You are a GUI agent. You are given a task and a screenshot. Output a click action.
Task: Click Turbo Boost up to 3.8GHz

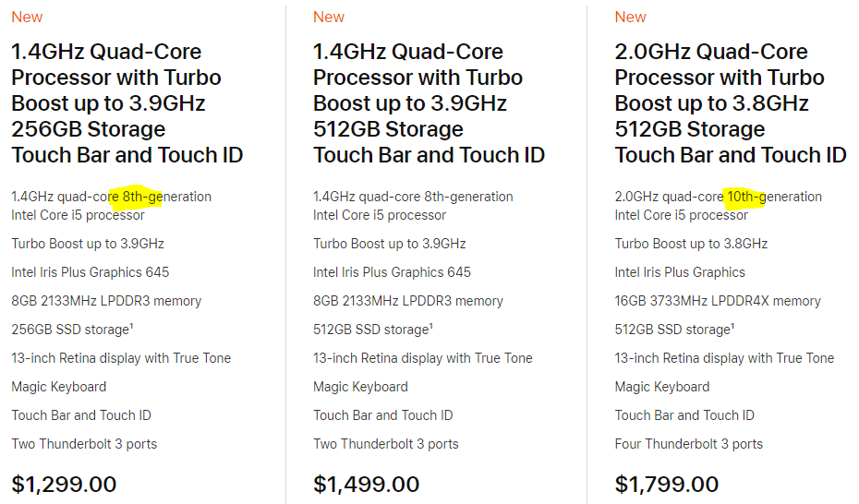691,244
